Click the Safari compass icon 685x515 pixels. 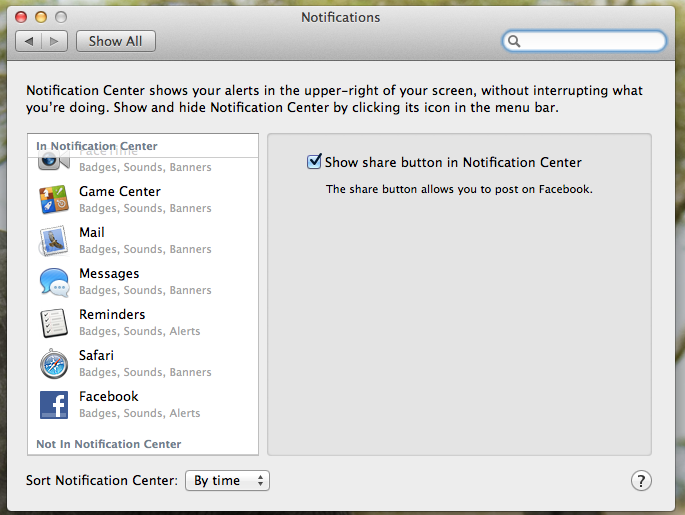point(54,364)
